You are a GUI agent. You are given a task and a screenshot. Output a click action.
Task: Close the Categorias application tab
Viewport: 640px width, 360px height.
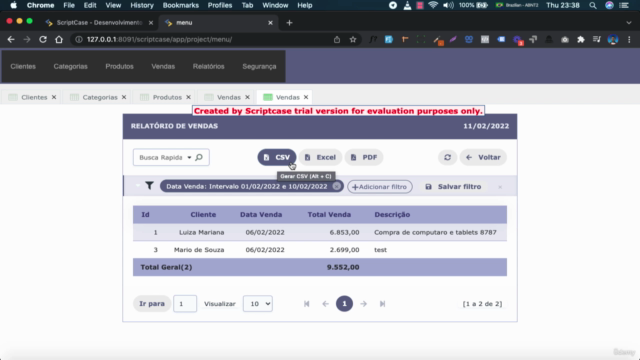[124, 97]
